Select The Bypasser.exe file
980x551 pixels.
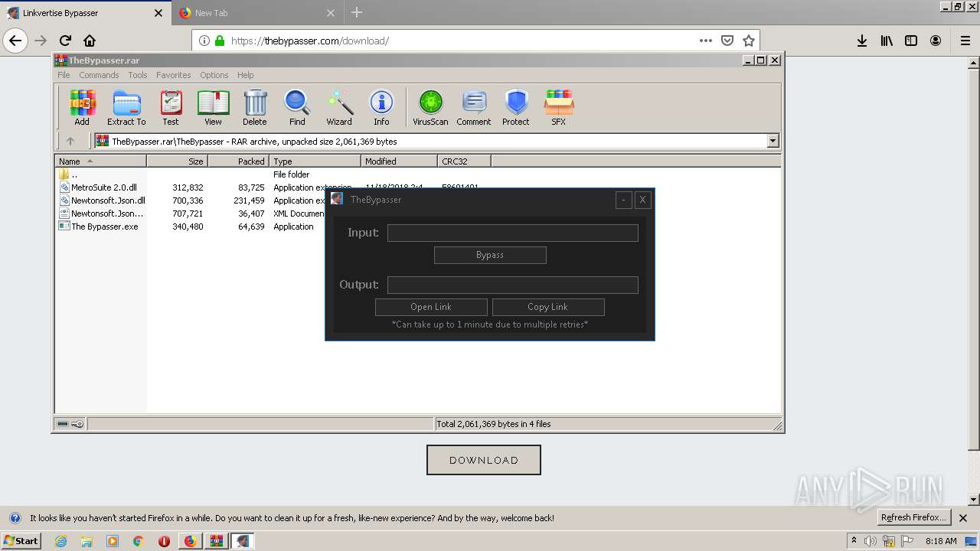tap(105, 227)
